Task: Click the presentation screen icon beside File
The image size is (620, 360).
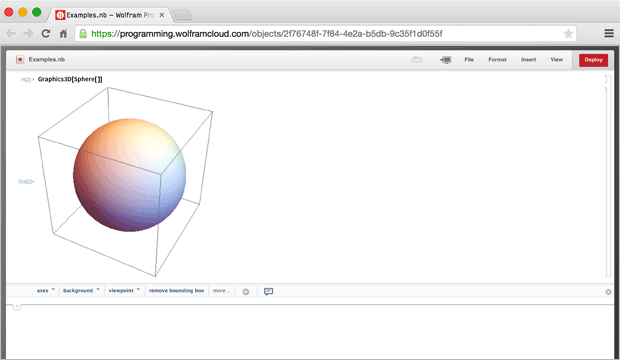Action: (x=446, y=60)
